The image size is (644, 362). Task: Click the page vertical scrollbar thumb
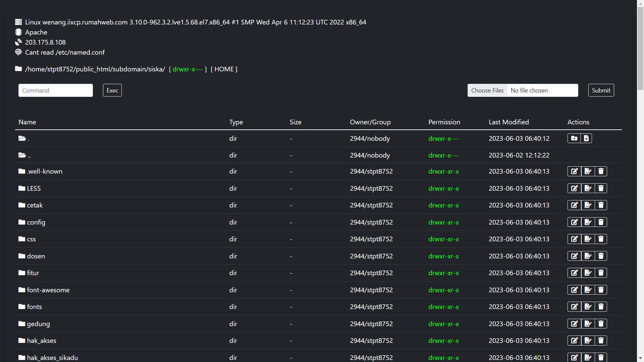point(640,49)
